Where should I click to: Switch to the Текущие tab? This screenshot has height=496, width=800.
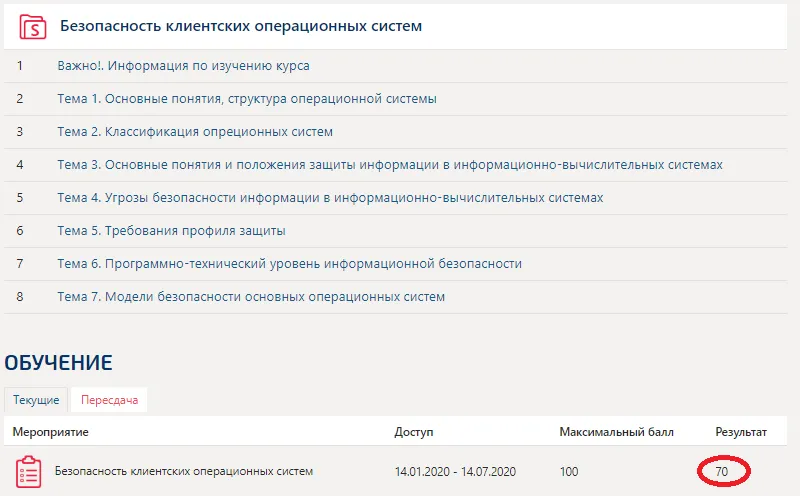point(36,400)
